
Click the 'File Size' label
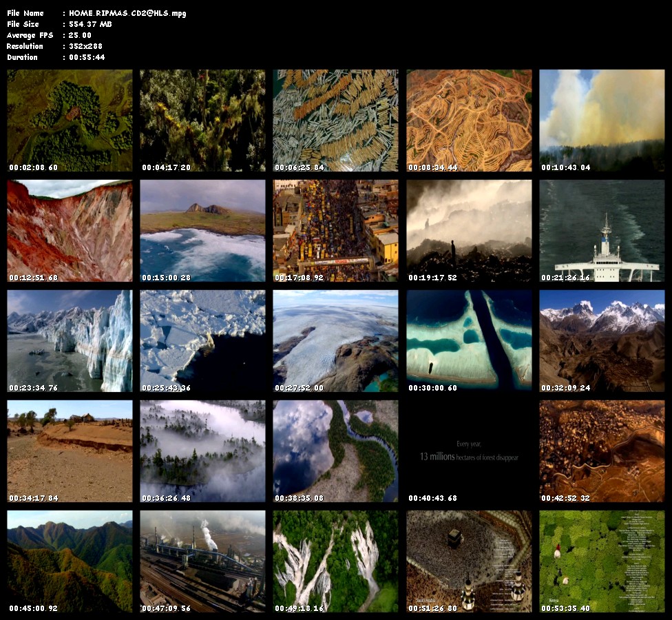click(23, 24)
